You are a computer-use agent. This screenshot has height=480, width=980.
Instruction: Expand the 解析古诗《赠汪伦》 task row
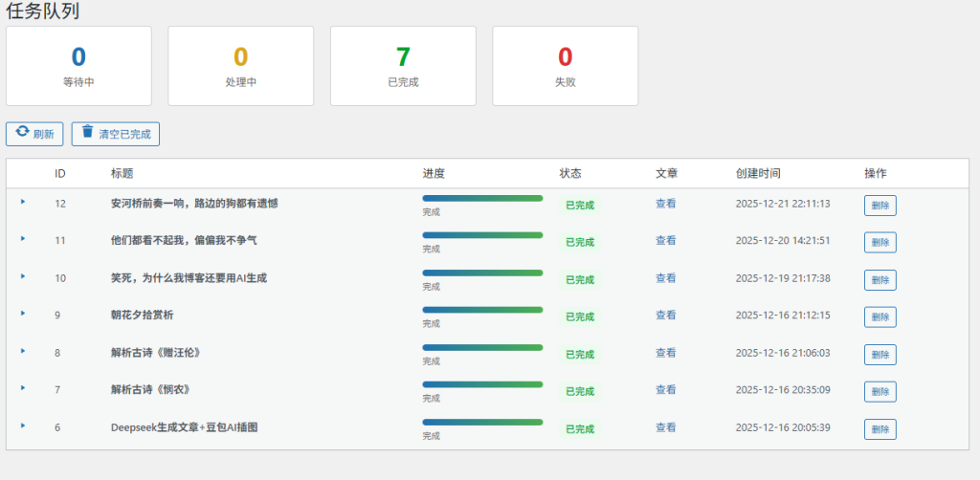pos(23,351)
